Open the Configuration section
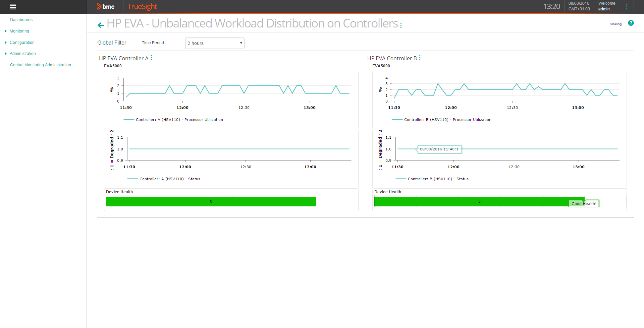The image size is (644, 328). click(x=22, y=43)
